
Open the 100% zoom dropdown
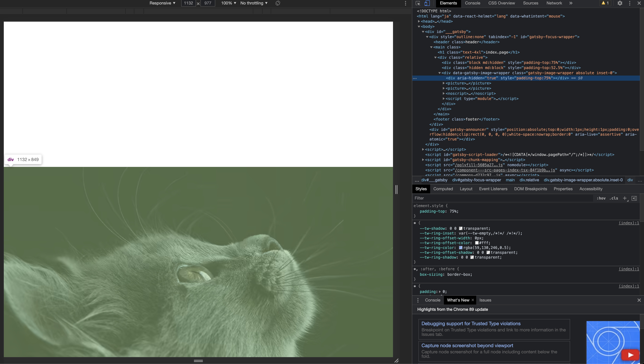pos(228,3)
